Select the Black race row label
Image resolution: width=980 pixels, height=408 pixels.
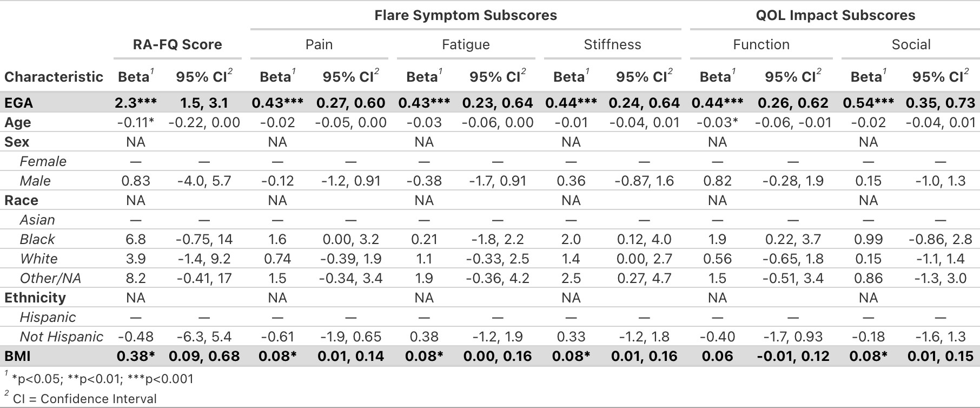point(37,239)
